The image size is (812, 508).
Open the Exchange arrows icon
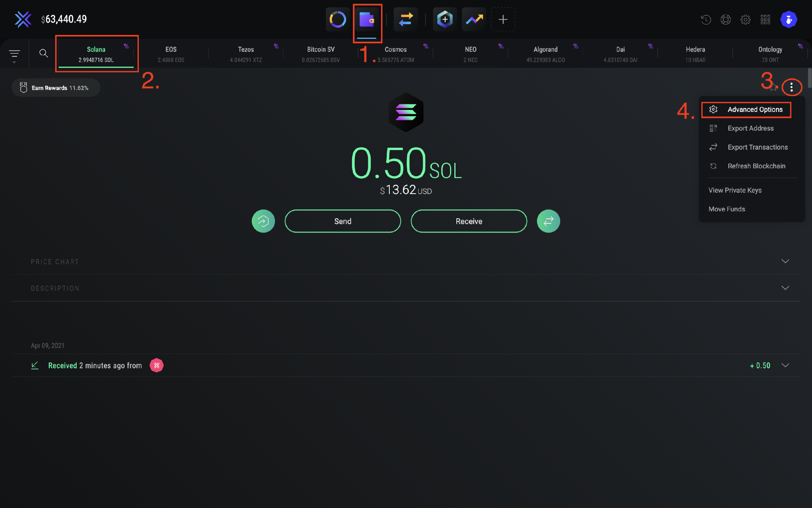406,19
